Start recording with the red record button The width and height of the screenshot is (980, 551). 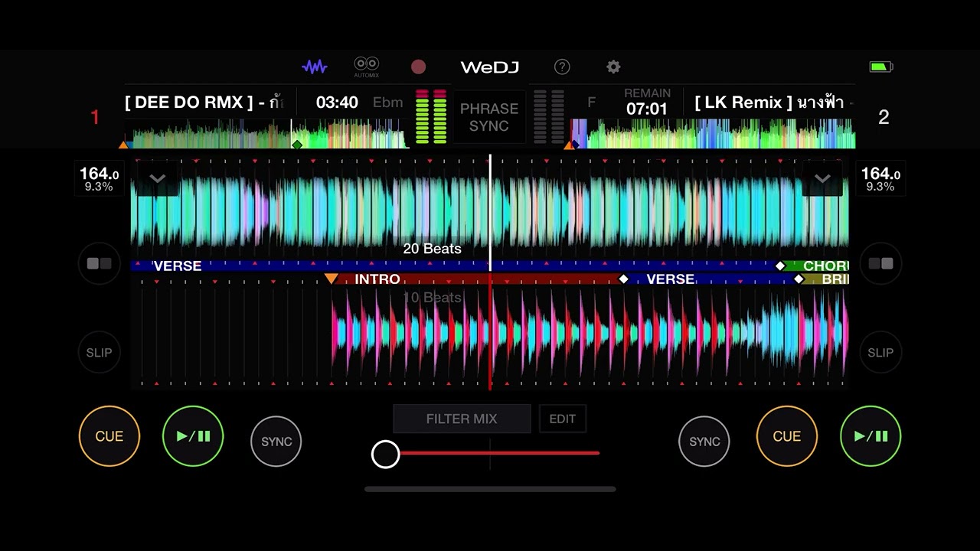(418, 67)
